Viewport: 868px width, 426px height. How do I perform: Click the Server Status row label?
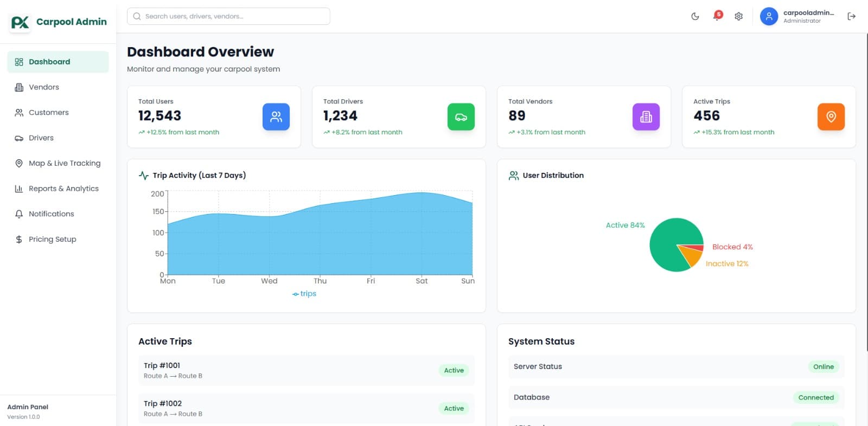pos(538,367)
